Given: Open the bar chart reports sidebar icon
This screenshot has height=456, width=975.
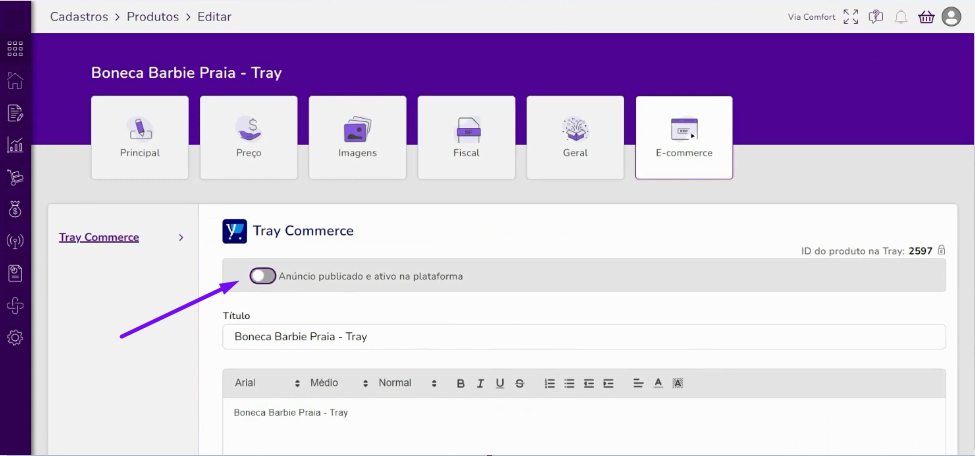Looking at the screenshot, I should pyautogui.click(x=15, y=145).
